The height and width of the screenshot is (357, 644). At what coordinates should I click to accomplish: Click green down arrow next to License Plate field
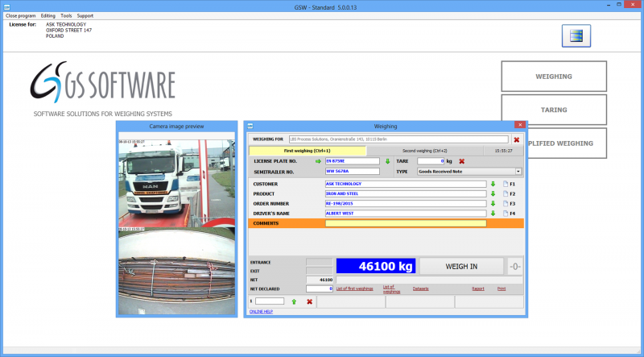tap(387, 161)
